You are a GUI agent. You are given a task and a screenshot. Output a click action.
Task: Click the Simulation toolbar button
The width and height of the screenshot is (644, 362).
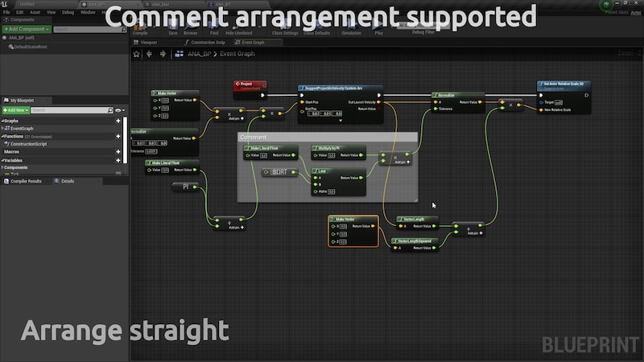coord(351,29)
